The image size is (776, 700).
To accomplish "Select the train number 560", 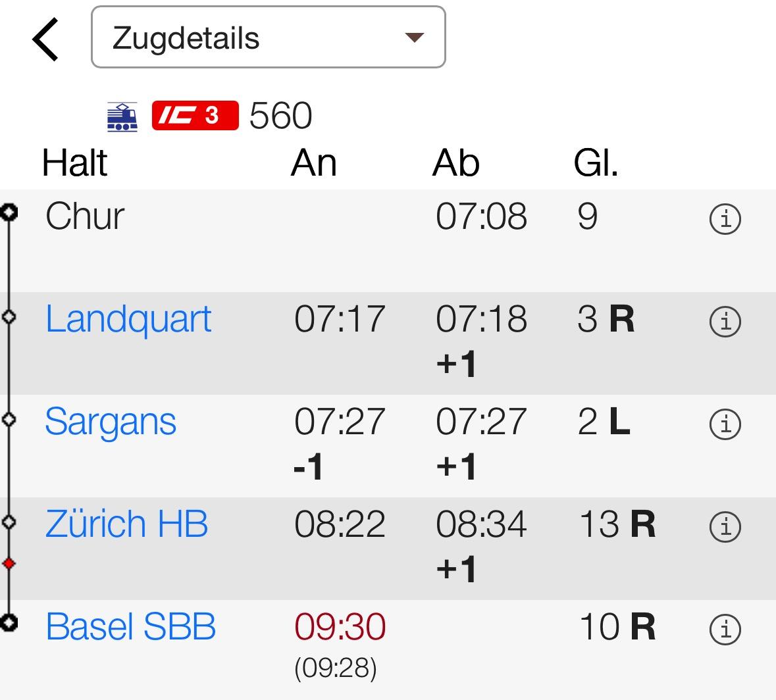I will [280, 116].
